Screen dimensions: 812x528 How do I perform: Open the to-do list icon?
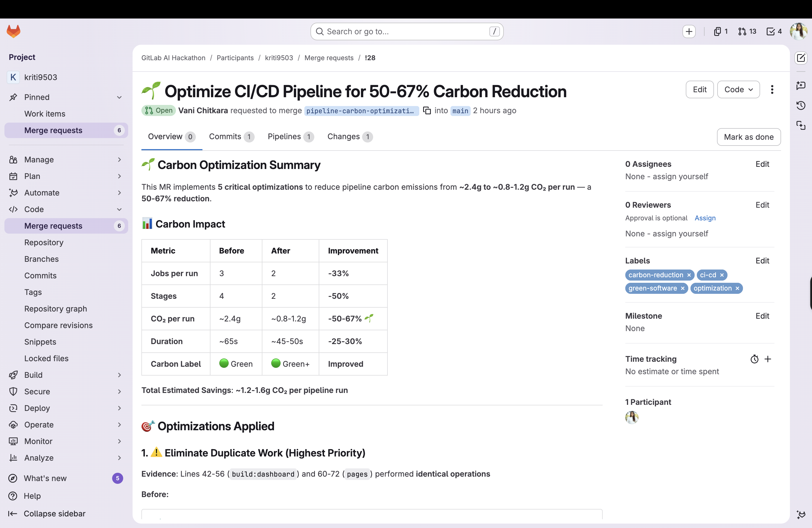click(x=774, y=31)
